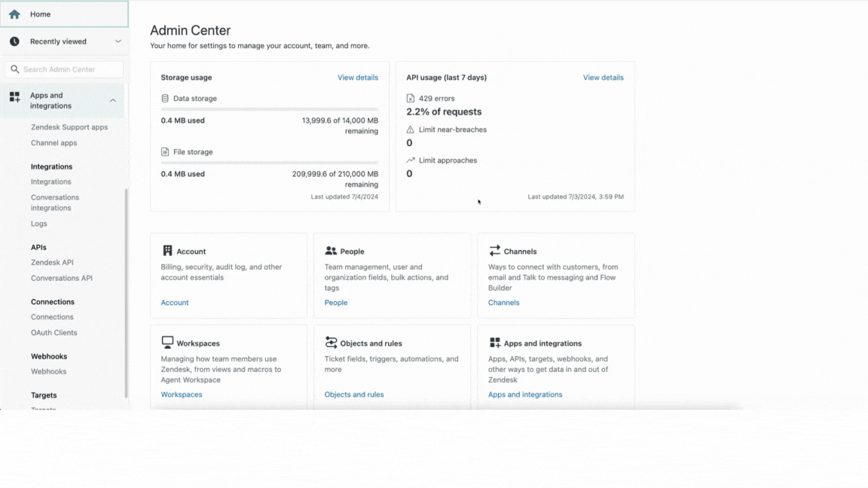Click the Account building icon
Screen dimensions: 868x488
tap(167, 251)
